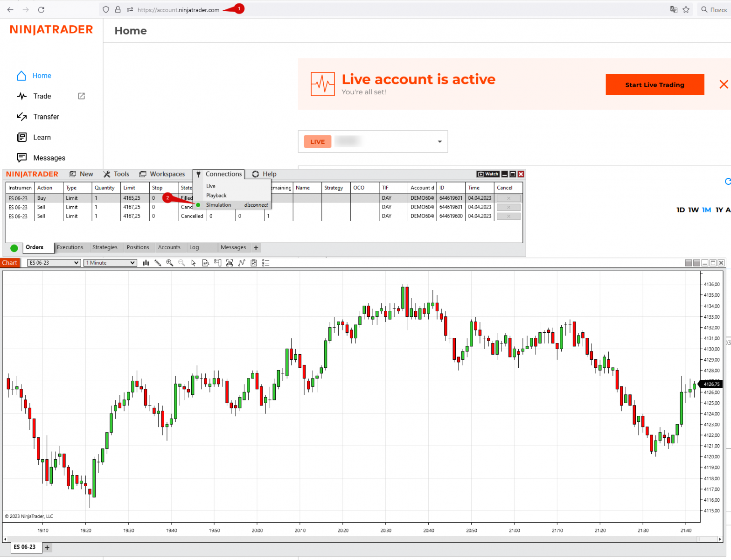Open Trade in the web sidebar
The width and height of the screenshot is (731, 560).
tap(34, 96)
